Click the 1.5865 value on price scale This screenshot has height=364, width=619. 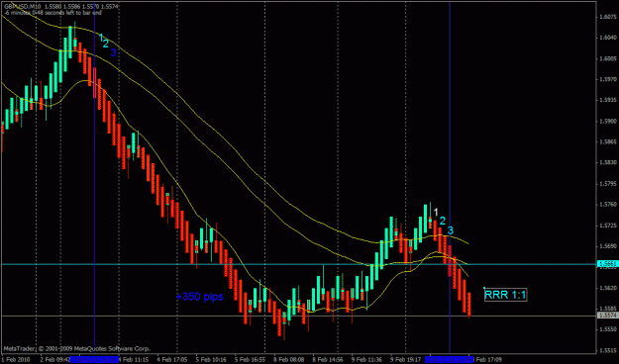tap(607, 141)
